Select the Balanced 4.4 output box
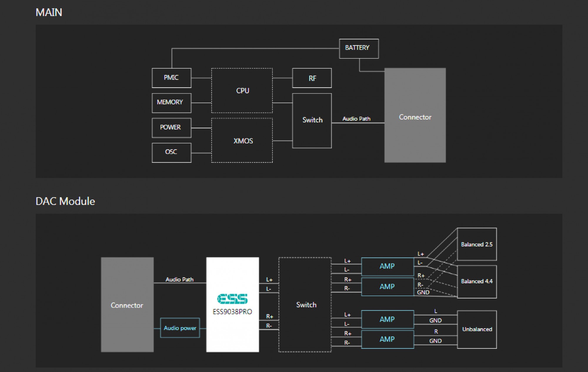Screen dimensions: 588x372 click(x=477, y=281)
